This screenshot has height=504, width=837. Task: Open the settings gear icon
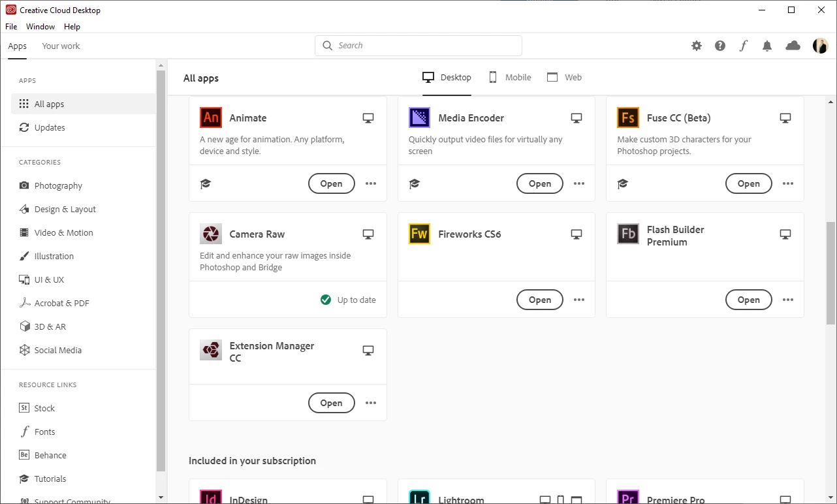pyautogui.click(x=697, y=46)
